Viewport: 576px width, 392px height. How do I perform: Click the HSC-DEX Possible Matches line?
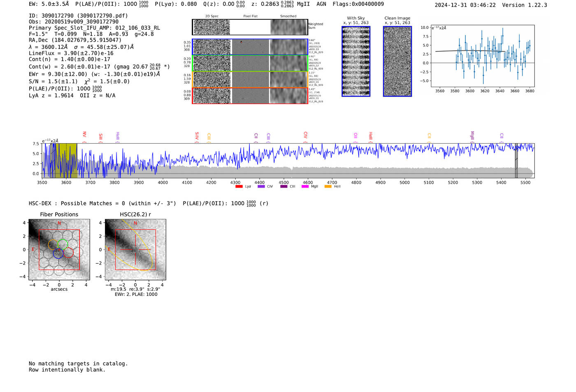(149, 203)
